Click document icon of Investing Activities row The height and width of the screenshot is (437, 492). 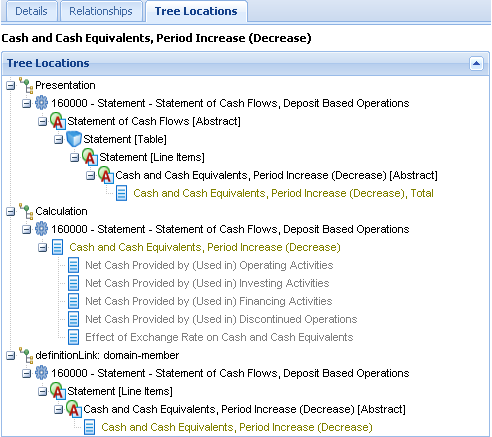pyautogui.click(x=73, y=283)
